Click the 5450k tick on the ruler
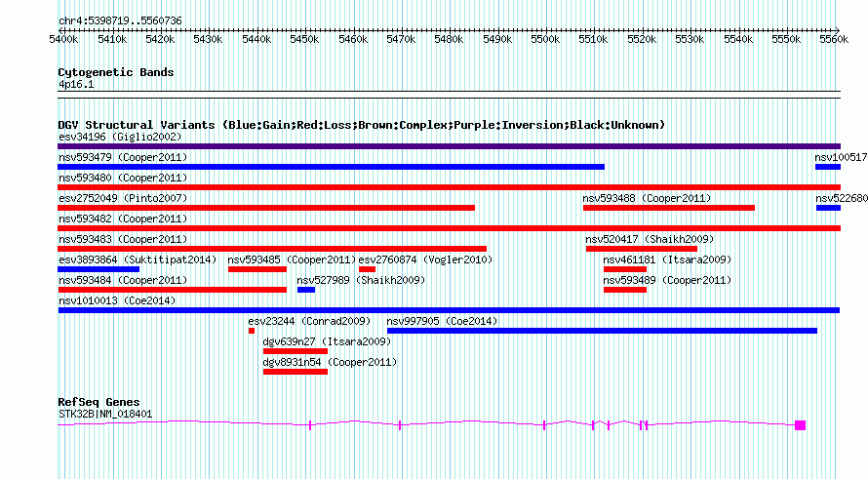 tap(304, 39)
